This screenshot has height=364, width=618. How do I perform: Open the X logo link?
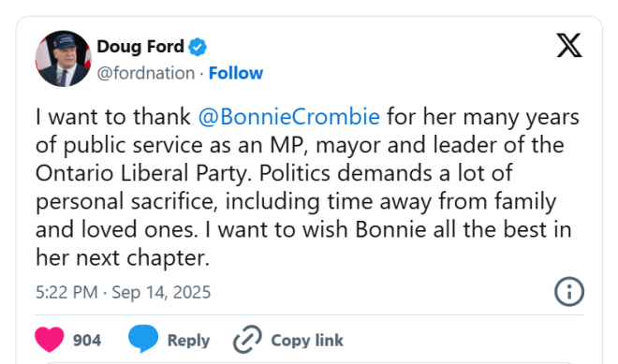point(569,45)
